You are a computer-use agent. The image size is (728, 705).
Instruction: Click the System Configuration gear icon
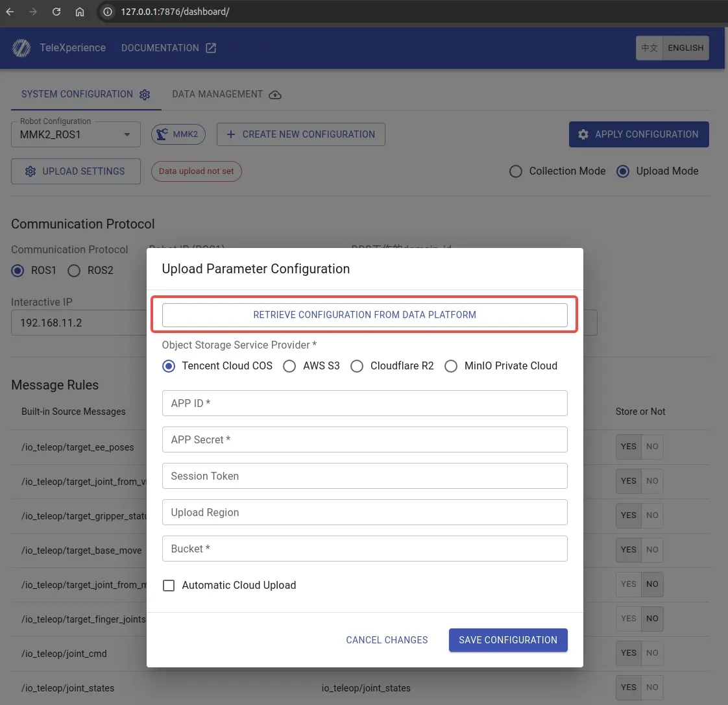145,95
